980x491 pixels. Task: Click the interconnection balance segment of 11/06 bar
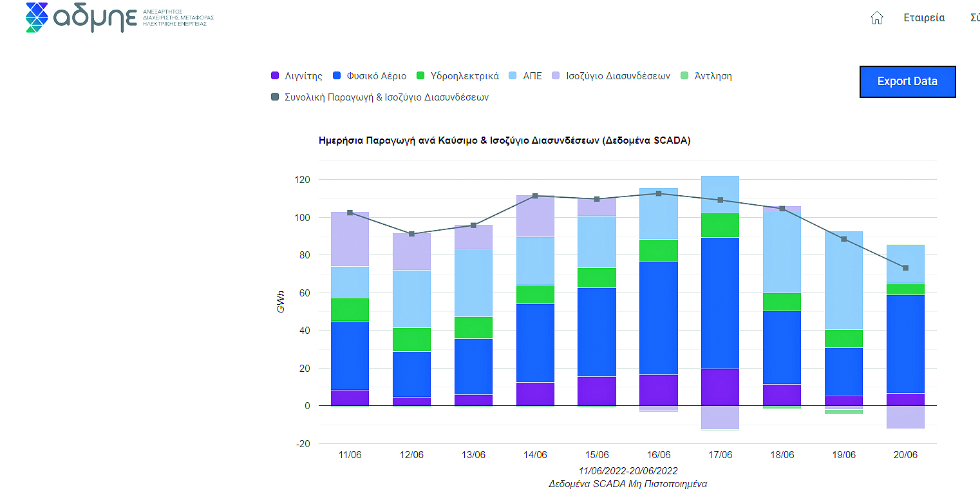pyautogui.click(x=350, y=239)
